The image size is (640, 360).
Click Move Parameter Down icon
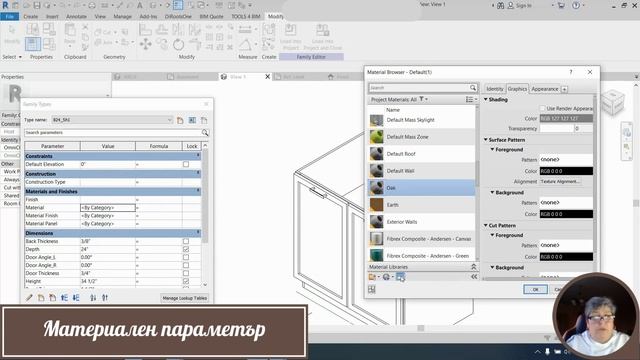point(76,298)
